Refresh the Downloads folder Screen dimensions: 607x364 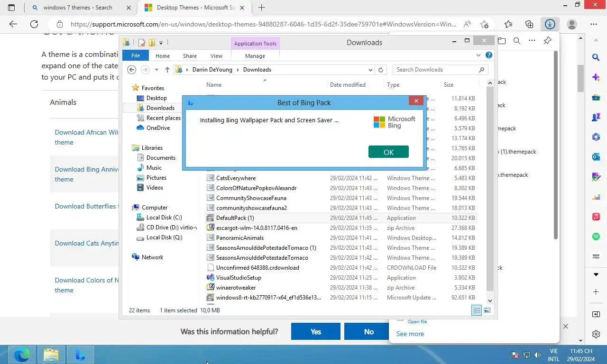click(x=380, y=70)
